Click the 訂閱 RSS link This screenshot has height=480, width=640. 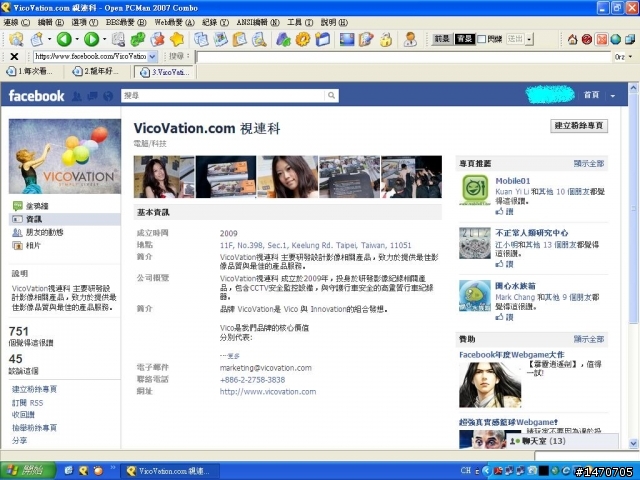(x=27, y=403)
